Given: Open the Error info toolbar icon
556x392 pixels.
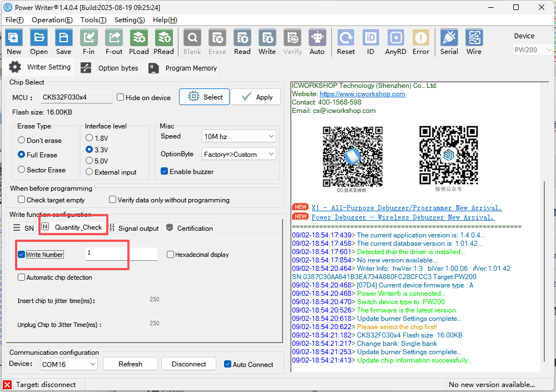Looking at the screenshot, I should (421, 38).
